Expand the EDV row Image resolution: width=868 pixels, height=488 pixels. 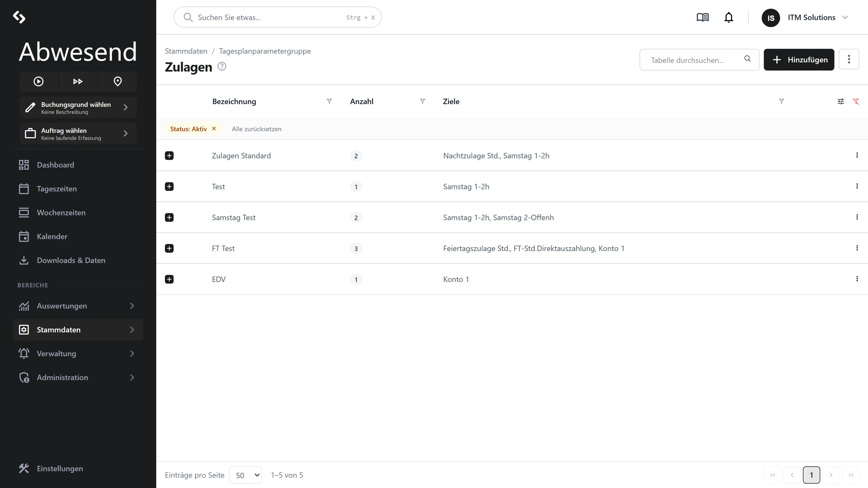(x=169, y=280)
